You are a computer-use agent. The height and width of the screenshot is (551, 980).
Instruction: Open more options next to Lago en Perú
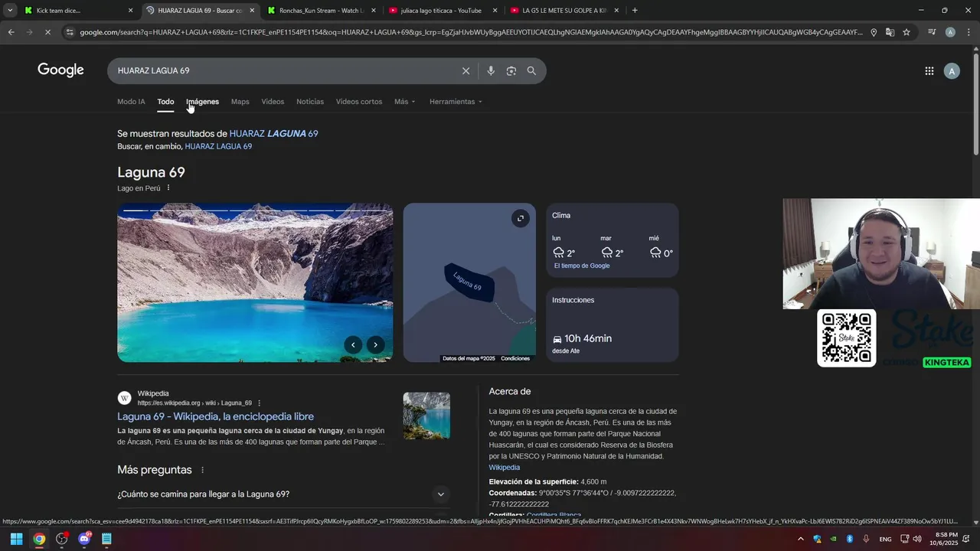coord(168,188)
